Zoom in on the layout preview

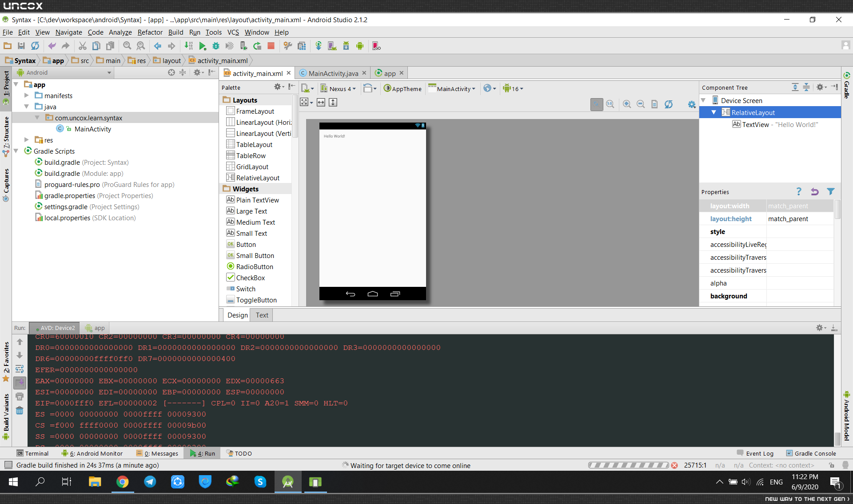[627, 104]
